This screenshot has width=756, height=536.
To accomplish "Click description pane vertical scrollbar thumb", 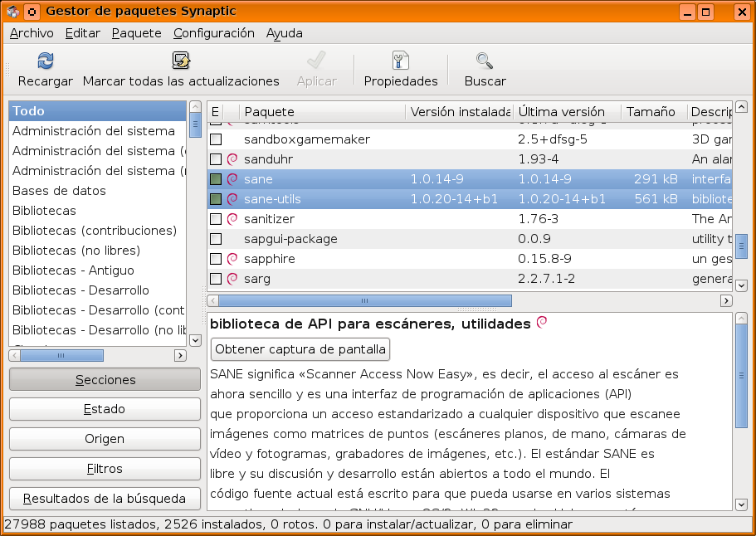I will point(742,376).
